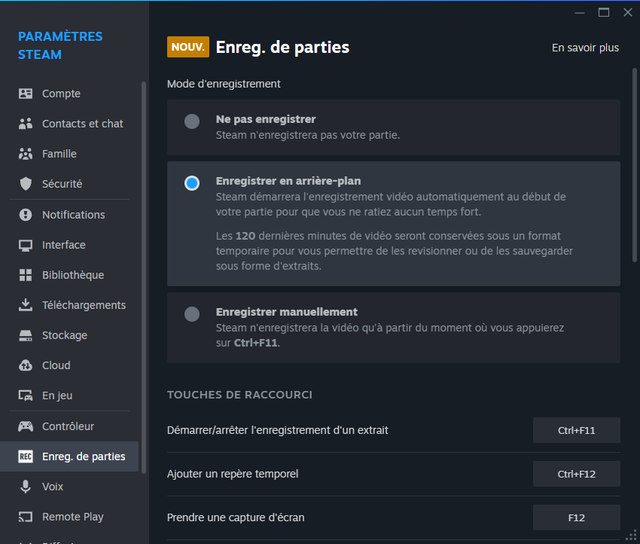Change the Ctrl+F11 recording shortcut
The height and width of the screenshot is (544, 640).
576,430
